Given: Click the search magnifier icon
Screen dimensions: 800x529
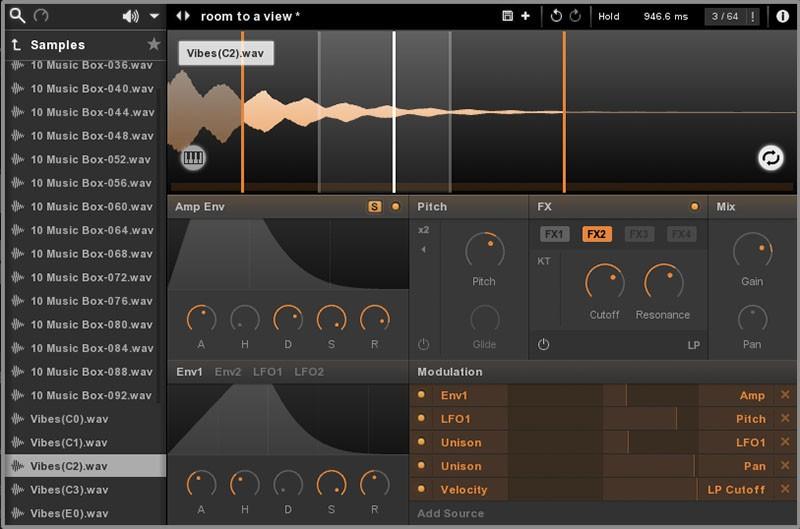Looking at the screenshot, I should [x=17, y=16].
